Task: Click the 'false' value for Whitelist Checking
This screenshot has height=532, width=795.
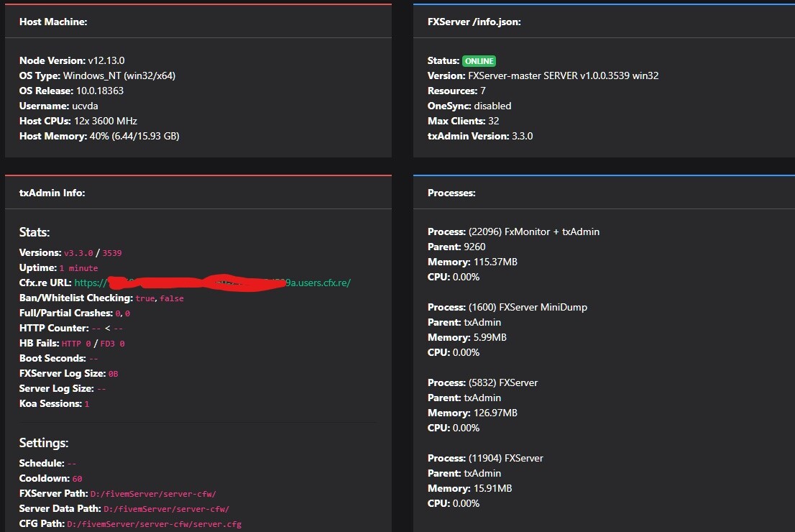Action: [173, 298]
